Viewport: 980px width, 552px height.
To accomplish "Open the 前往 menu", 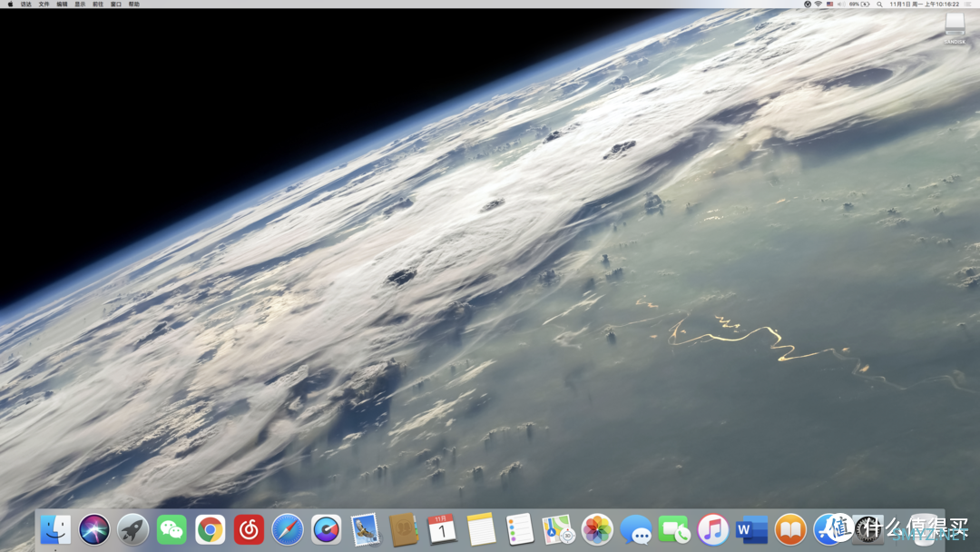I will click(98, 5).
